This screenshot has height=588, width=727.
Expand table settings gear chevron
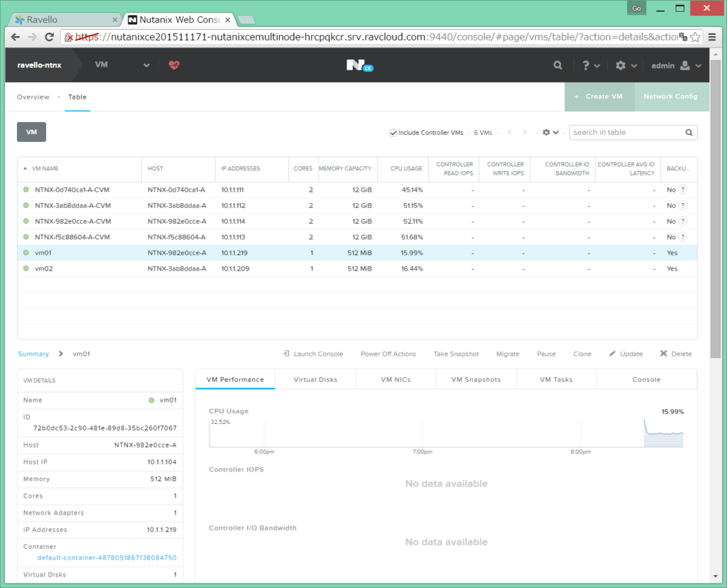pos(555,133)
